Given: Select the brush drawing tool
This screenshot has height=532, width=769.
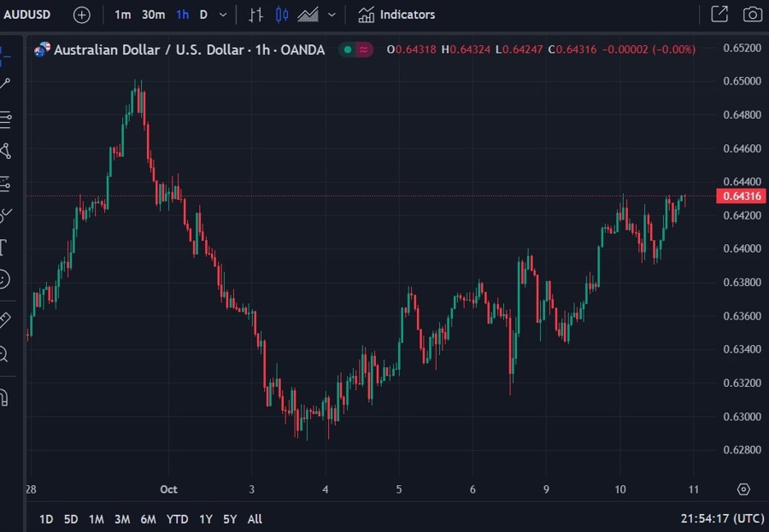Looking at the screenshot, I should [x=5, y=214].
